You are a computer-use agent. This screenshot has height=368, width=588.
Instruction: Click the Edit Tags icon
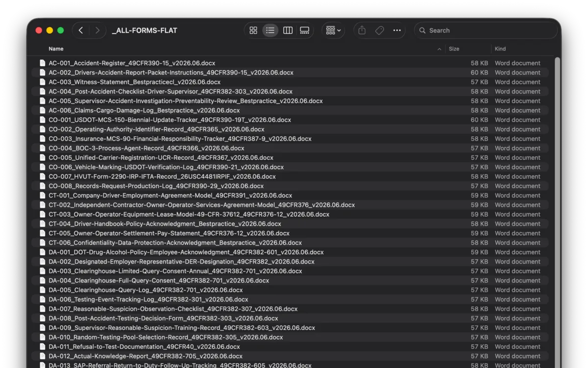coord(379,30)
